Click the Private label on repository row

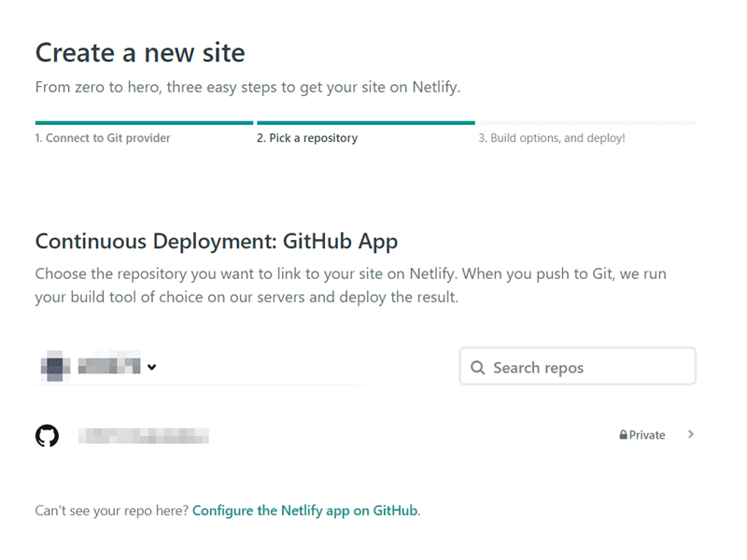[x=646, y=435]
